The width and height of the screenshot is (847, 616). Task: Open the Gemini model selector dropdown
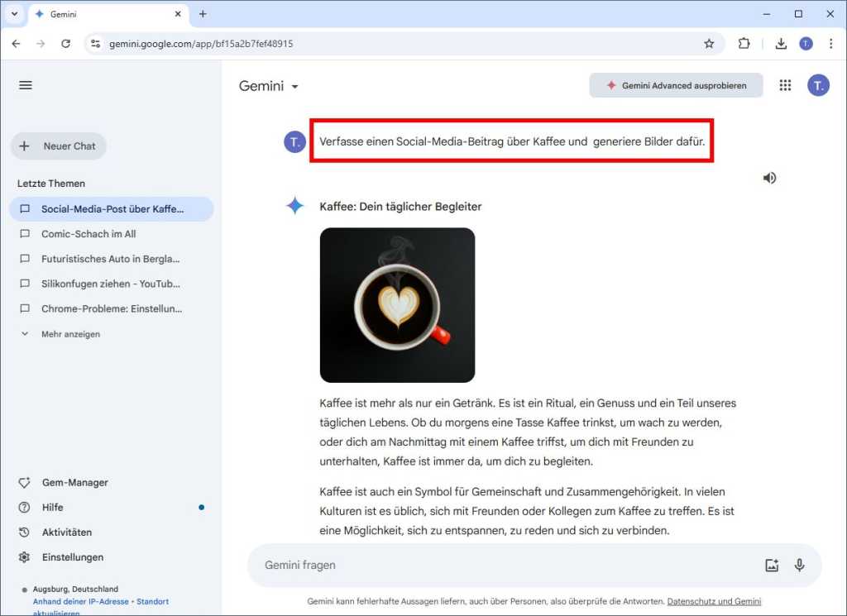click(x=295, y=85)
